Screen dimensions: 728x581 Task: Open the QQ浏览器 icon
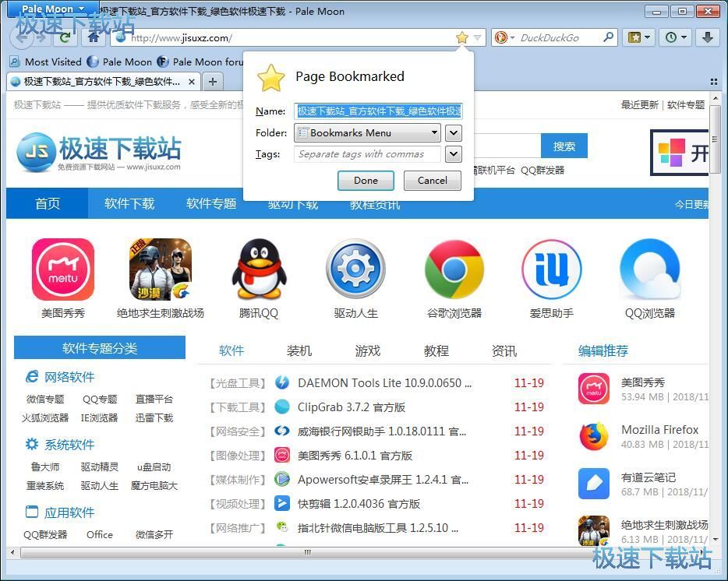pyautogui.click(x=649, y=269)
